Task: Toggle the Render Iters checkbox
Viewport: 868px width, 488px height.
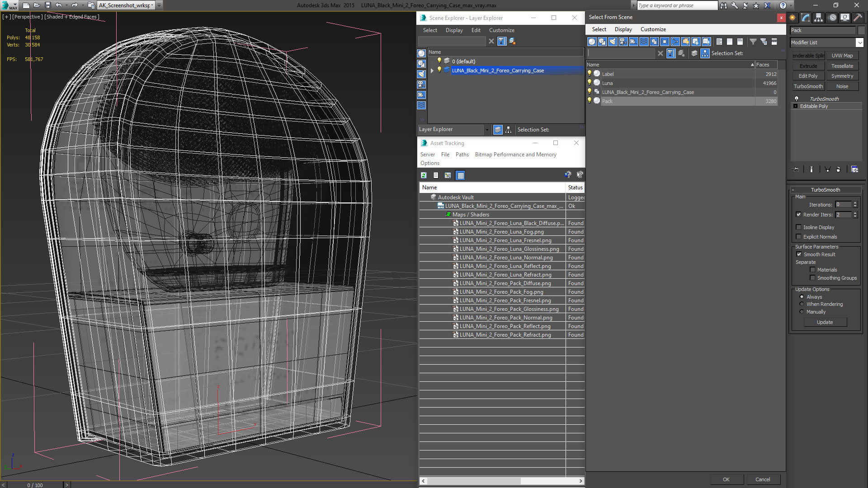Action: point(798,215)
